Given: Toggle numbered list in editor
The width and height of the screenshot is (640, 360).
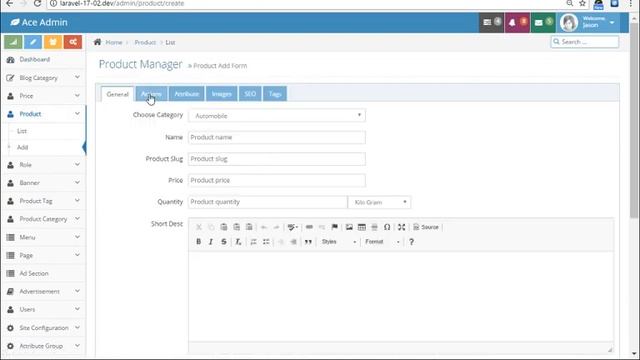Looking at the screenshot, I should [253, 242].
